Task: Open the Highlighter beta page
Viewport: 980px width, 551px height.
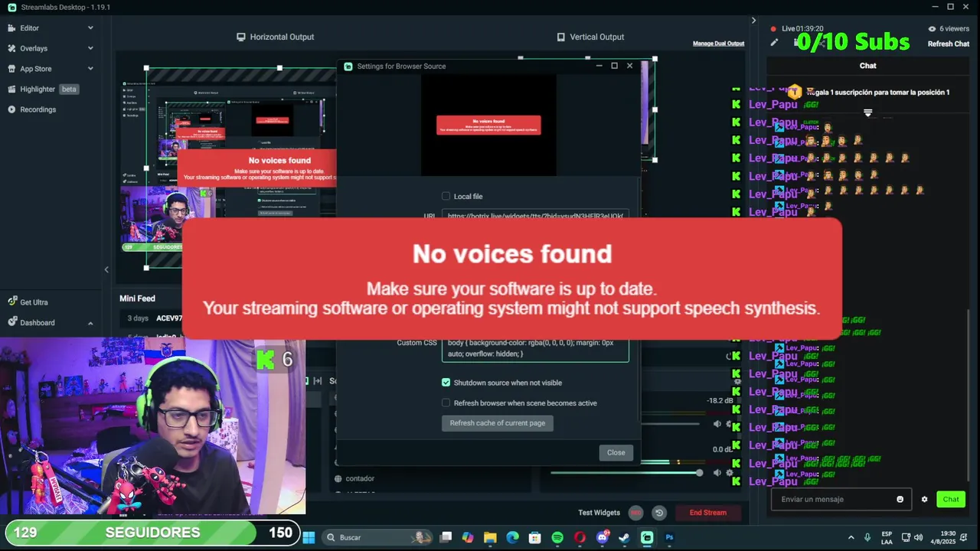Action: (43, 89)
